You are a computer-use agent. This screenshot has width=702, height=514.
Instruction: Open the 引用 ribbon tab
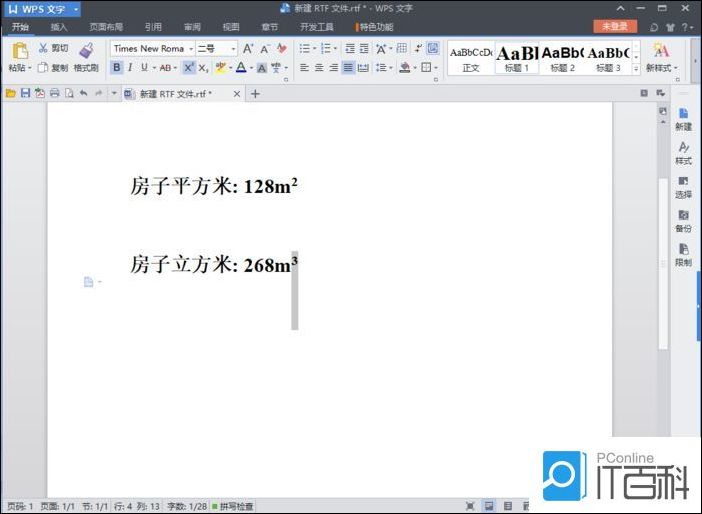153,27
